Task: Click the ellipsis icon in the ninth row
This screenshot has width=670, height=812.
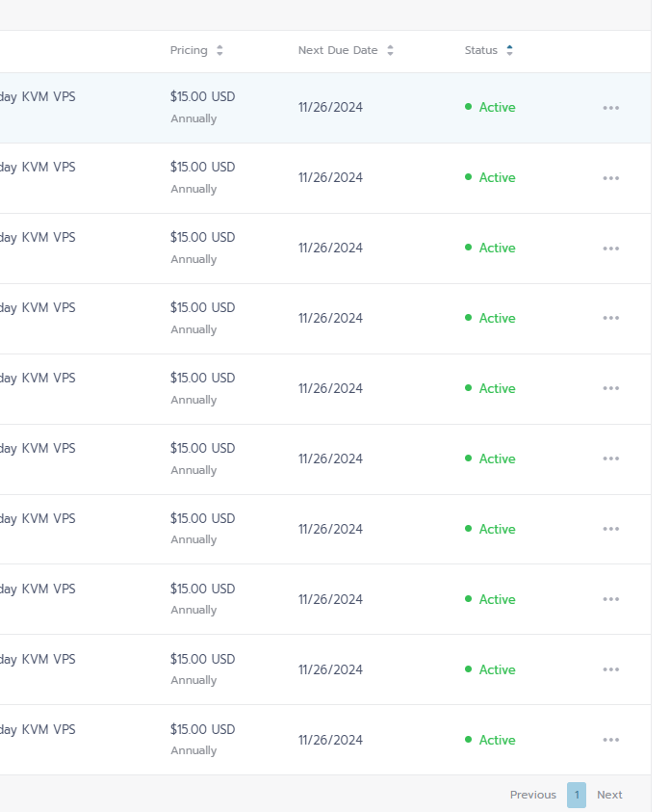Action: click(610, 669)
